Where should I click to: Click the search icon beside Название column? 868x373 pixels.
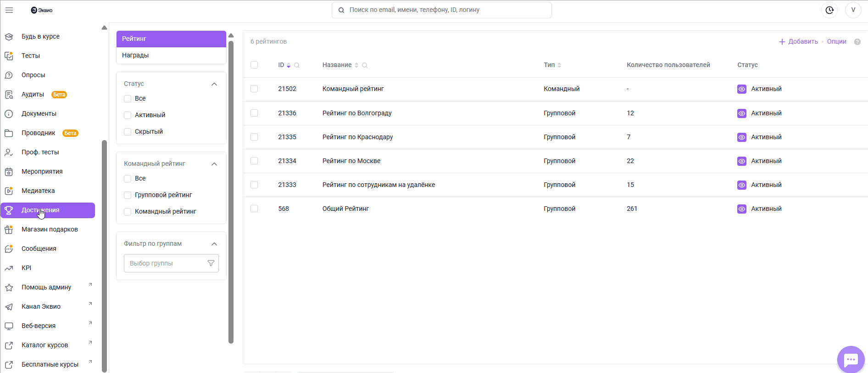click(x=365, y=65)
